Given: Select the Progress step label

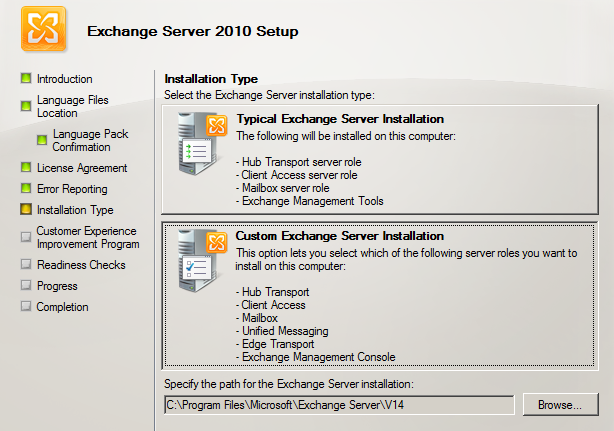Looking at the screenshot, I should point(57,286).
